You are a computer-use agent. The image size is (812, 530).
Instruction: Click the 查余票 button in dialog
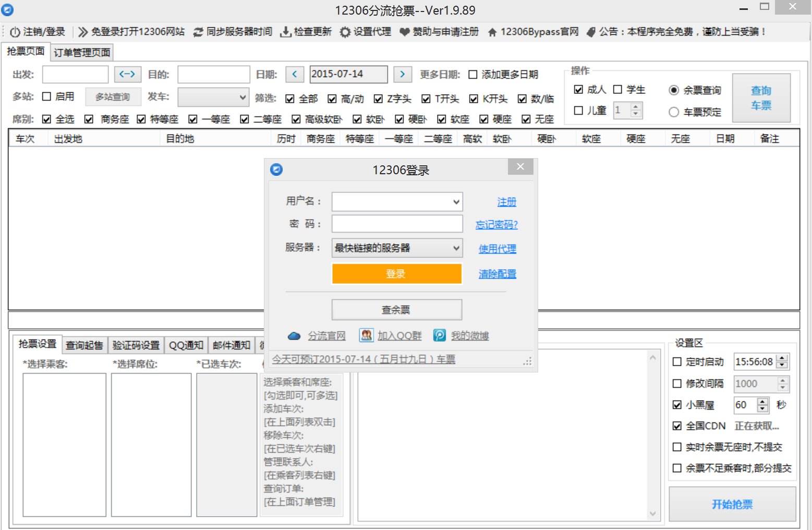[x=397, y=310]
